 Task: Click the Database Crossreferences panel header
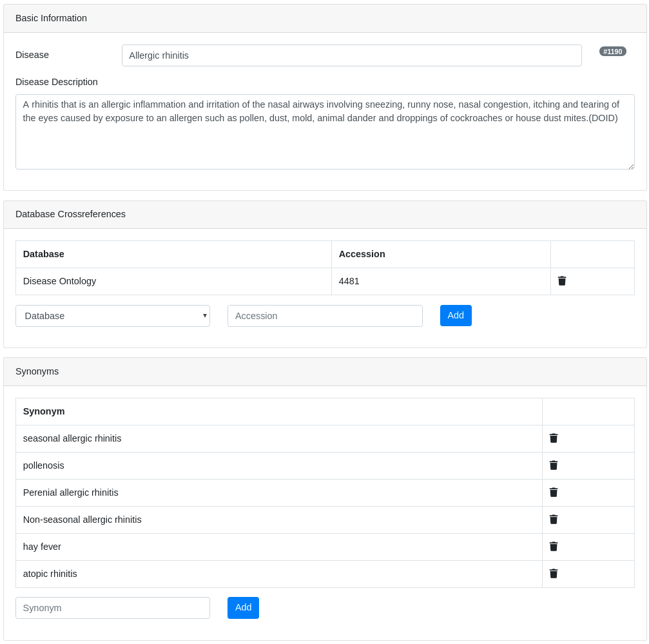click(325, 215)
